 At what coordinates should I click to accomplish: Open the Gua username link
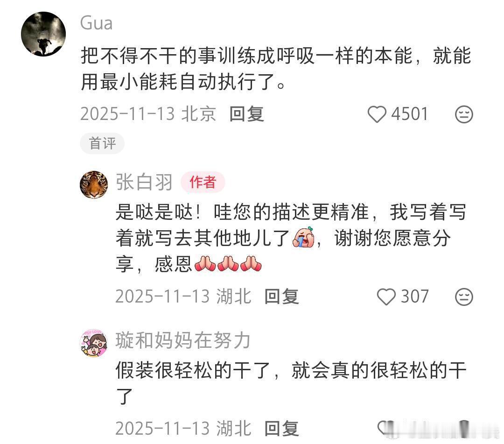pos(97,23)
